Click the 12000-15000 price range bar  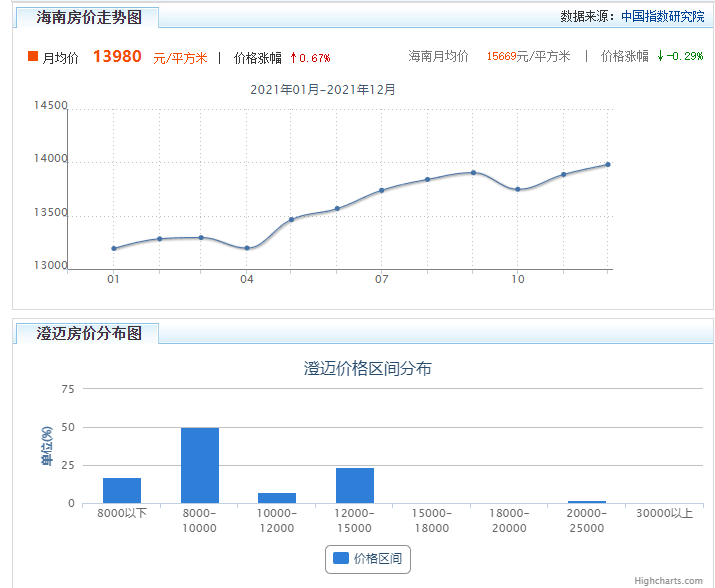point(355,485)
